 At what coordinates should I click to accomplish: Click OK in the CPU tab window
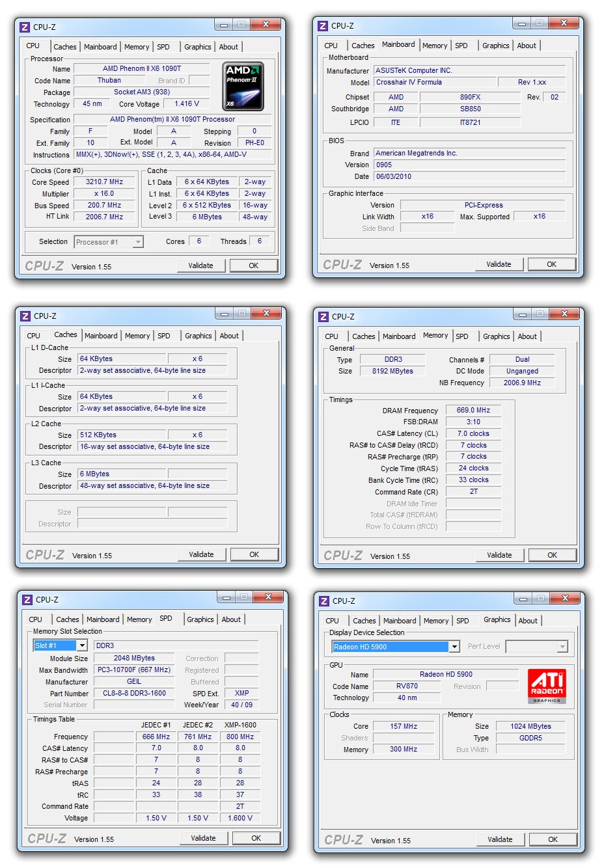point(254,265)
